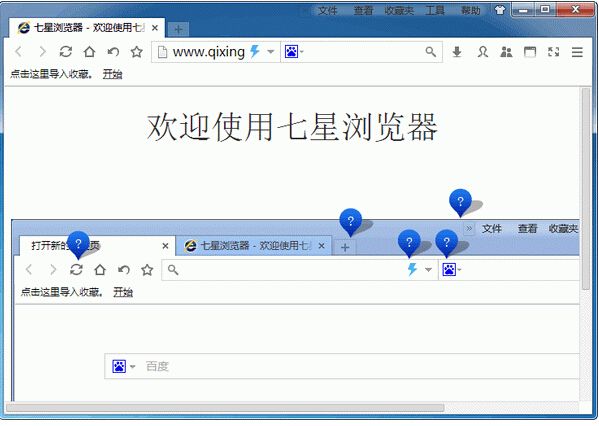The height and width of the screenshot is (426, 599).
Task: Click the window-layout icon in the top toolbar
Action: [x=530, y=52]
